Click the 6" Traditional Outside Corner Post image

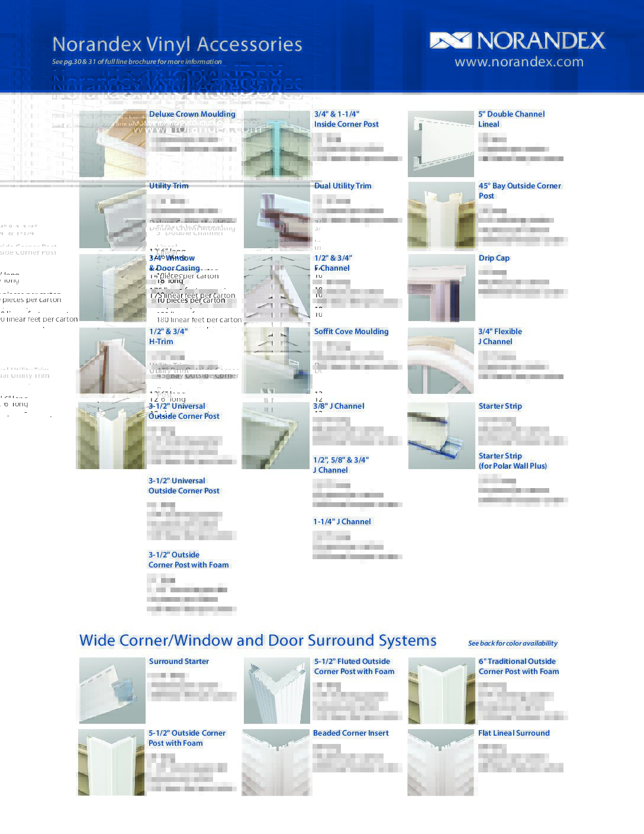[441, 690]
